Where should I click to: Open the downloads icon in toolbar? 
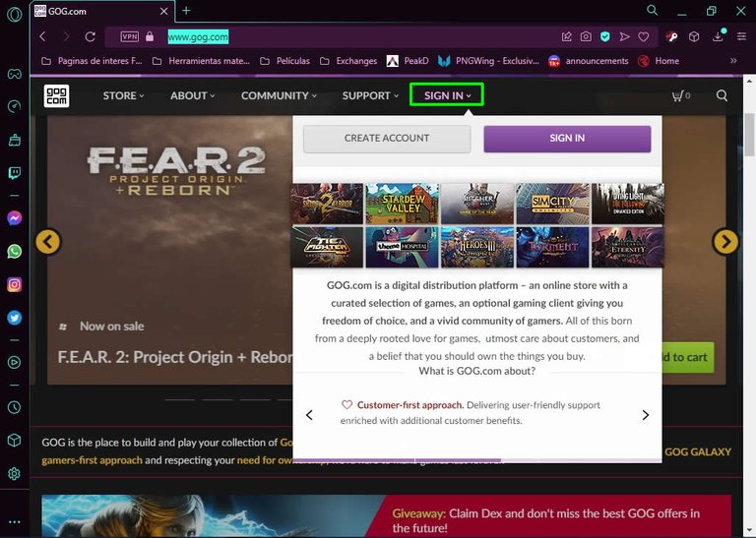pyautogui.click(x=718, y=36)
